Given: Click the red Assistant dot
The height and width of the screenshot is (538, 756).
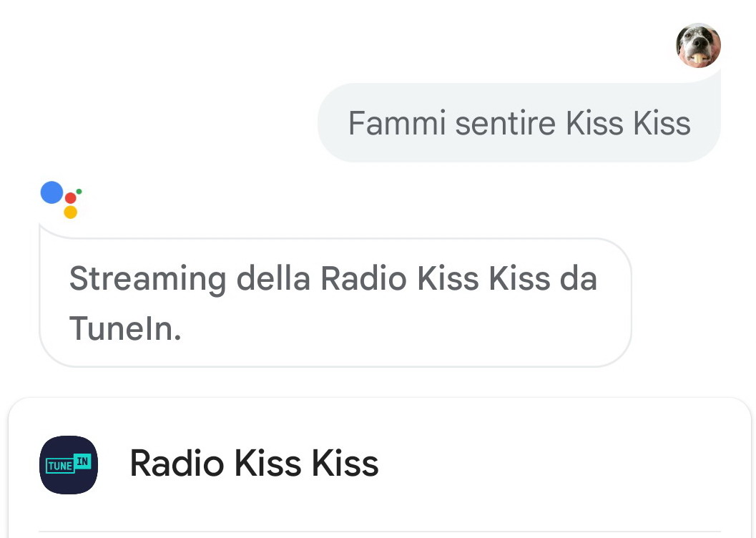Looking at the screenshot, I should (71, 198).
